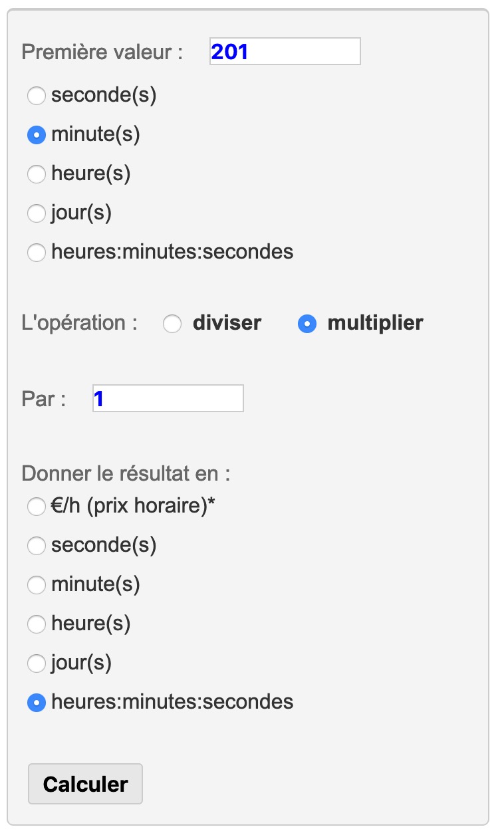Set result format to heures:minutes:secondes
The height and width of the screenshot is (835, 504).
[x=37, y=702]
